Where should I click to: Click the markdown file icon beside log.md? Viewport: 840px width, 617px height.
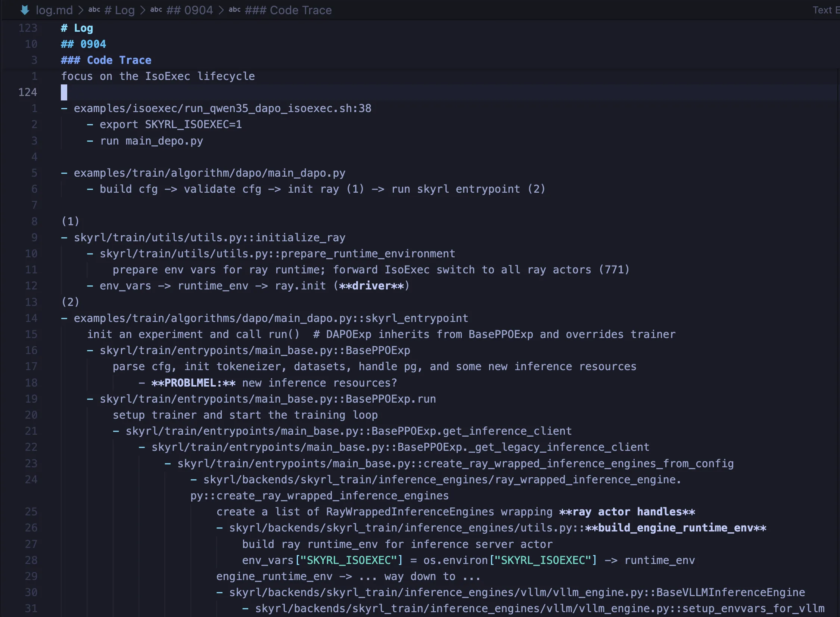[x=25, y=10]
